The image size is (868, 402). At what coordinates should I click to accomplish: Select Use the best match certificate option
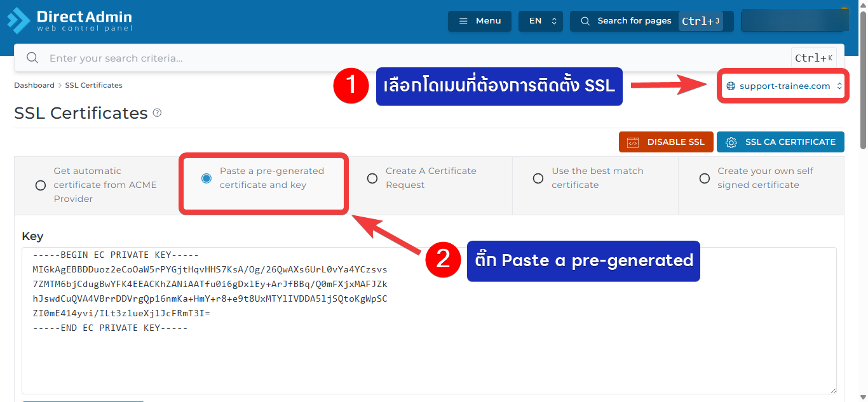click(538, 178)
